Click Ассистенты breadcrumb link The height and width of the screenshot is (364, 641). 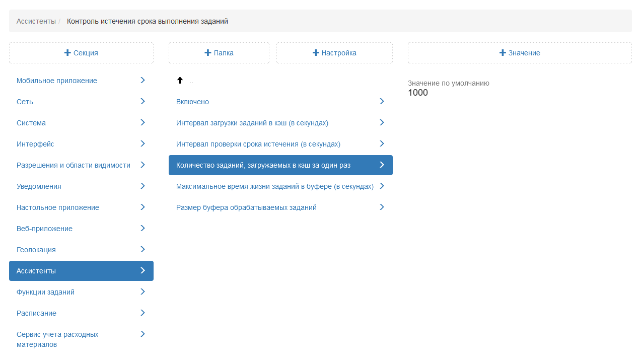tap(36, 21)
